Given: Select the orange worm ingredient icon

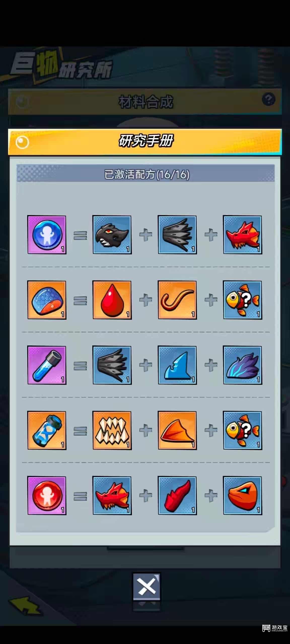Looking at the screenshot, I should click(177, 300).
